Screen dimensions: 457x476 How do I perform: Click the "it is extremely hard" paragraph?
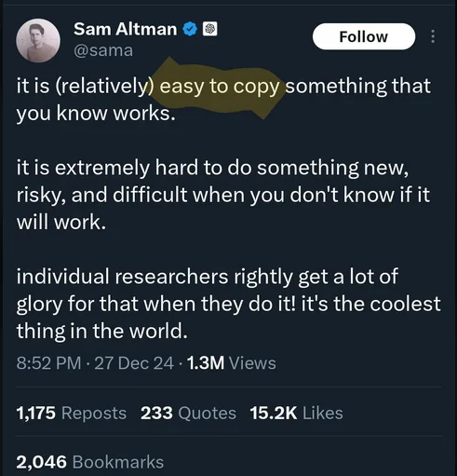pyautogui.click(x=223, y=195)
